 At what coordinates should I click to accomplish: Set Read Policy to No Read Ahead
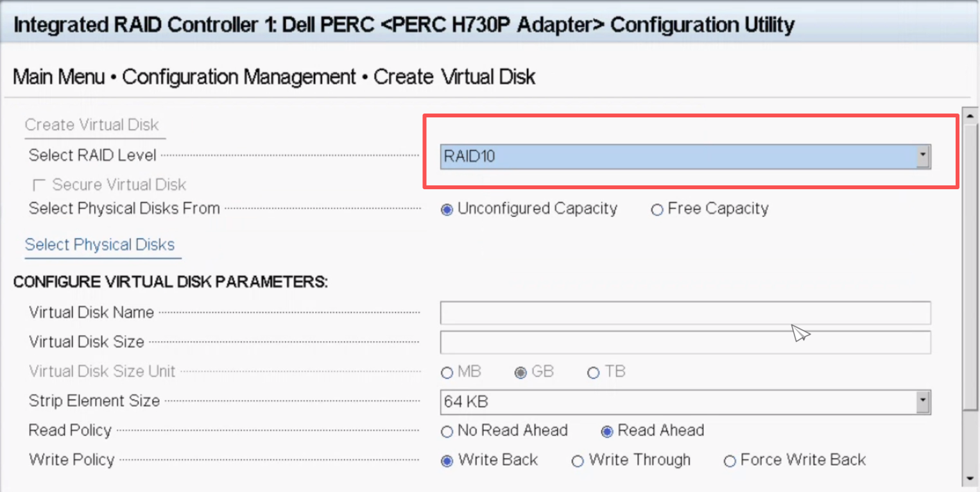(447, 432)
